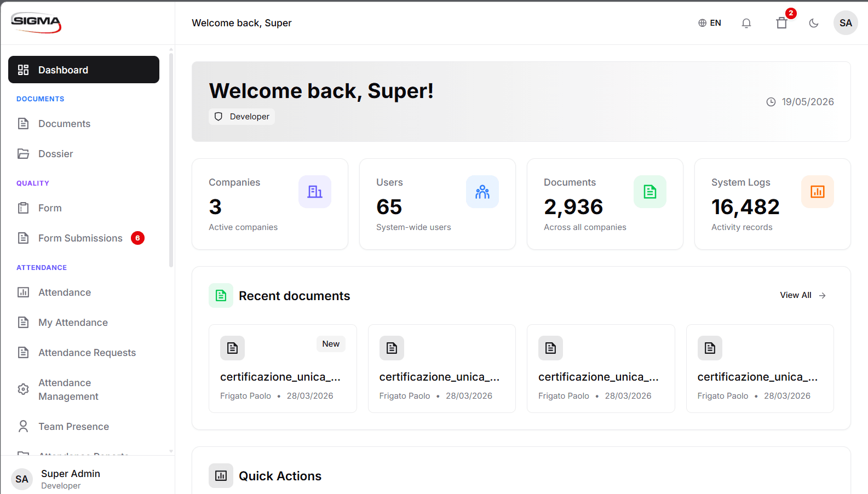
Task: Open Team Presence
Action: (84, 427)
